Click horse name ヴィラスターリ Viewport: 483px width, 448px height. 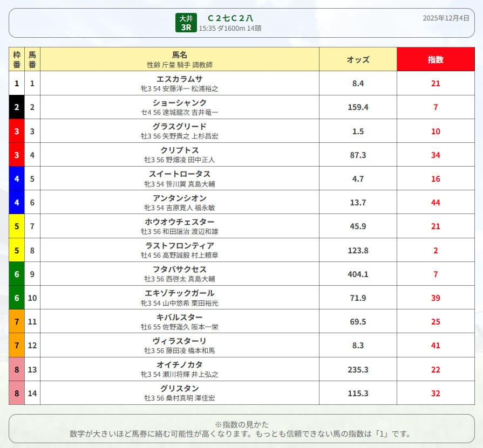coord(179,341)
